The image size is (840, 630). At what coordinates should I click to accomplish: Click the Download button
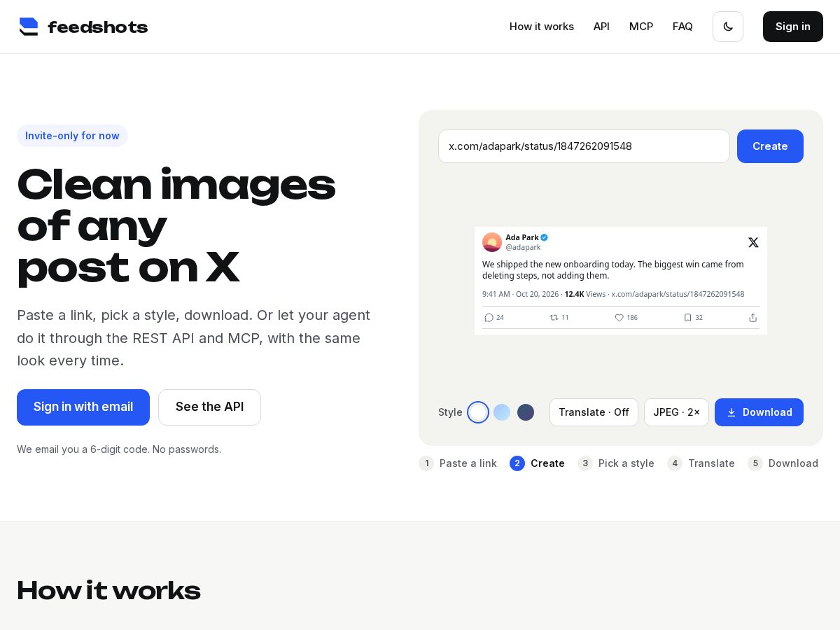(759, 412)
